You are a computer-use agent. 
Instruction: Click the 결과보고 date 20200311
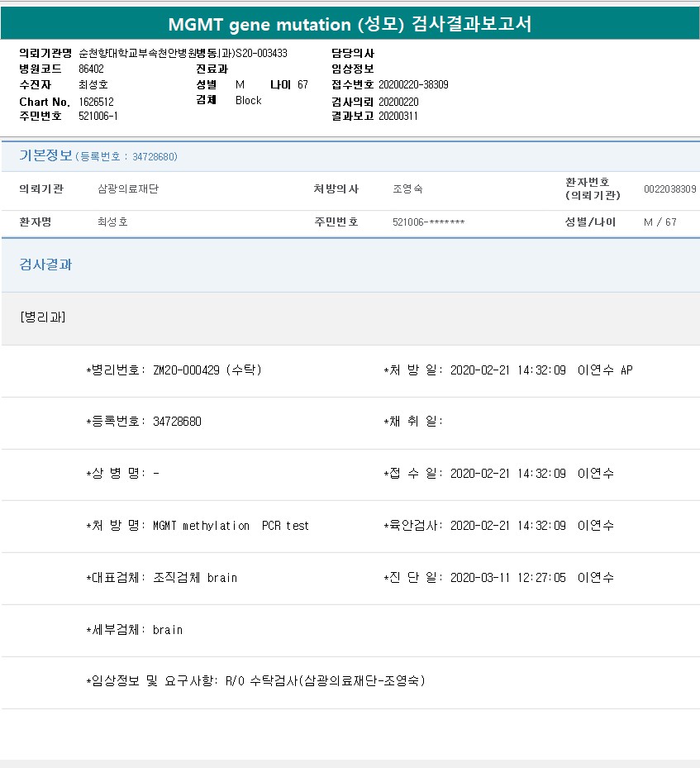pos(398,116)
